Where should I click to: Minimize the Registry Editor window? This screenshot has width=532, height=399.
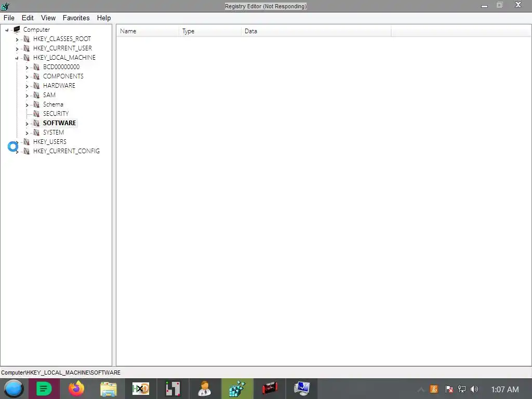(484, 6)
